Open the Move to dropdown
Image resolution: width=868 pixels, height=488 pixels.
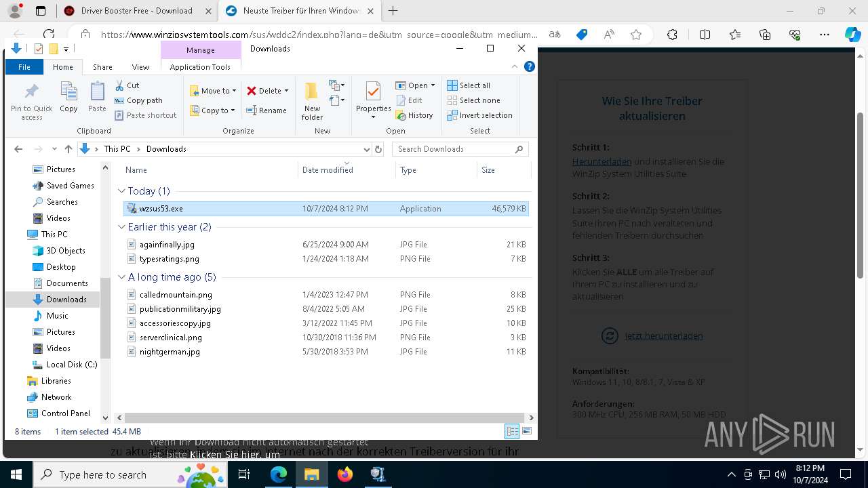213,91
